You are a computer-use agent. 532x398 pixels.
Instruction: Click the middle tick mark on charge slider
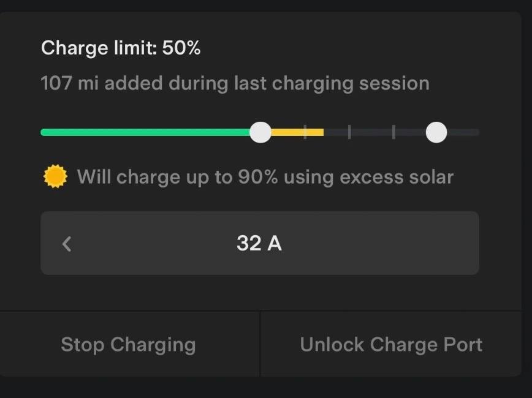[349, 132]
